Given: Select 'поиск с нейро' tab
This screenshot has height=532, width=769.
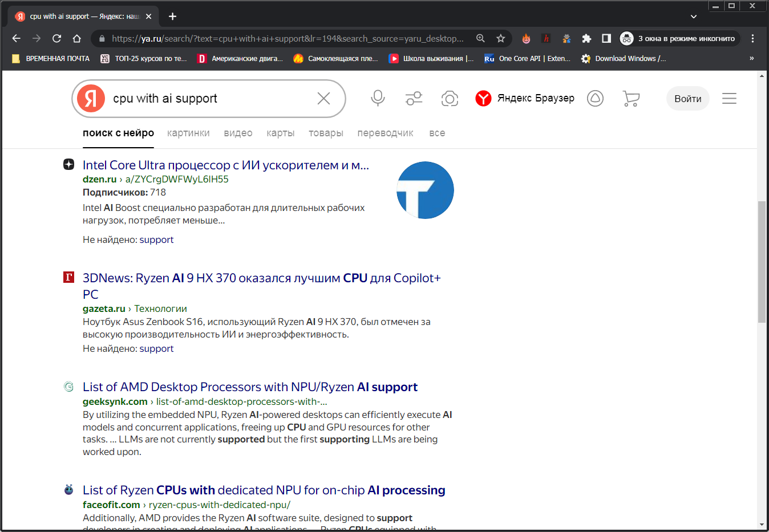Looking at the screenshot, I should pyautogui.click(x=118, y=133).
